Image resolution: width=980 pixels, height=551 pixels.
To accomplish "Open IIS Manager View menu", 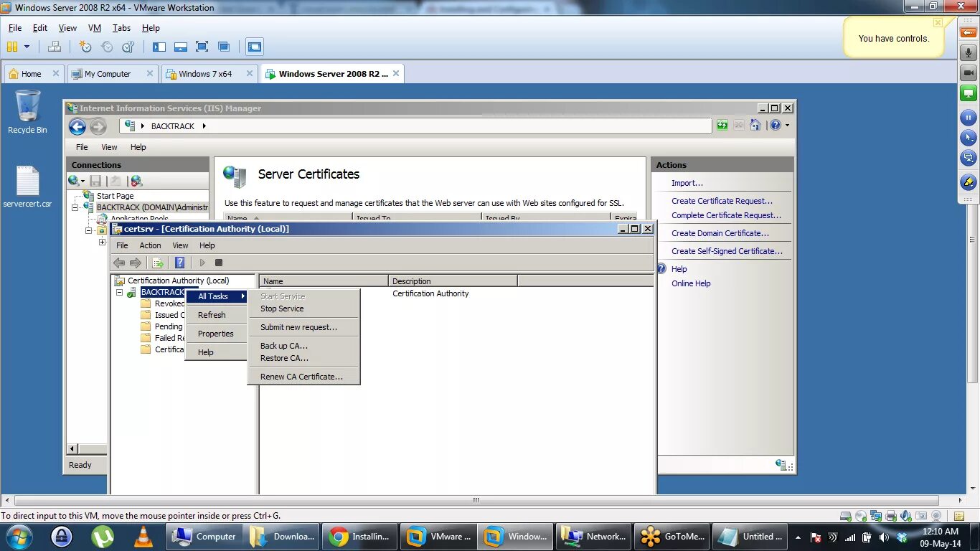I will (x=109, y=147).
